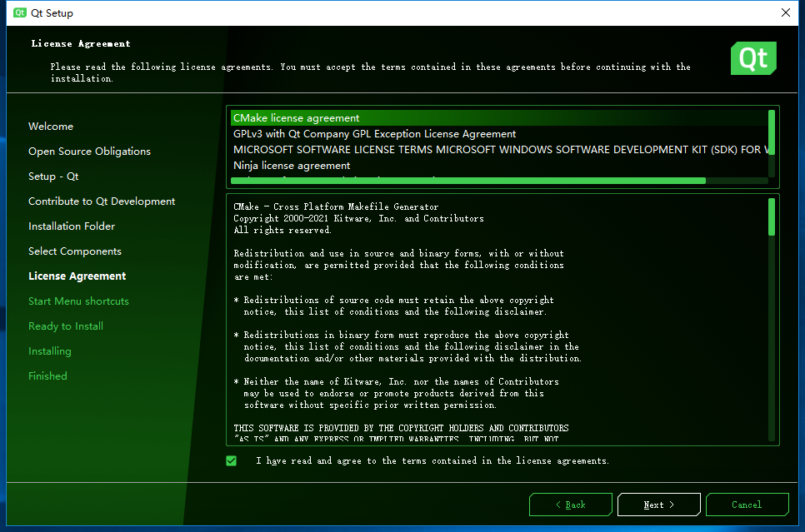Click the Next button
The image size is (805, 532).
(x=658, y=505)
